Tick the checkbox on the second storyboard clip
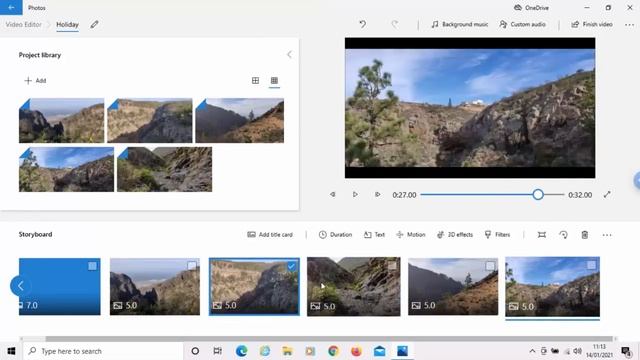 tap(192, 266)
